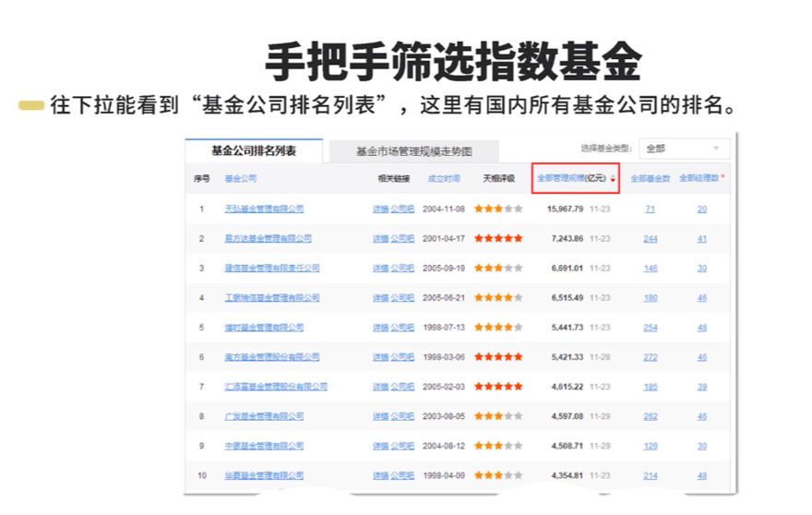Open fund count 185 for 汇添富基金
Image resolution: width=812 pixels, height=515 pixels.
651,387
